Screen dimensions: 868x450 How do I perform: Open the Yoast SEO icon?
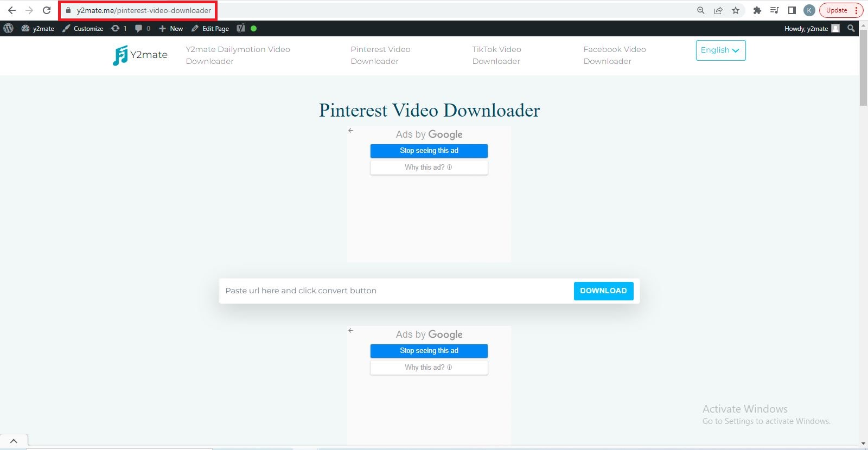[241, 29]
